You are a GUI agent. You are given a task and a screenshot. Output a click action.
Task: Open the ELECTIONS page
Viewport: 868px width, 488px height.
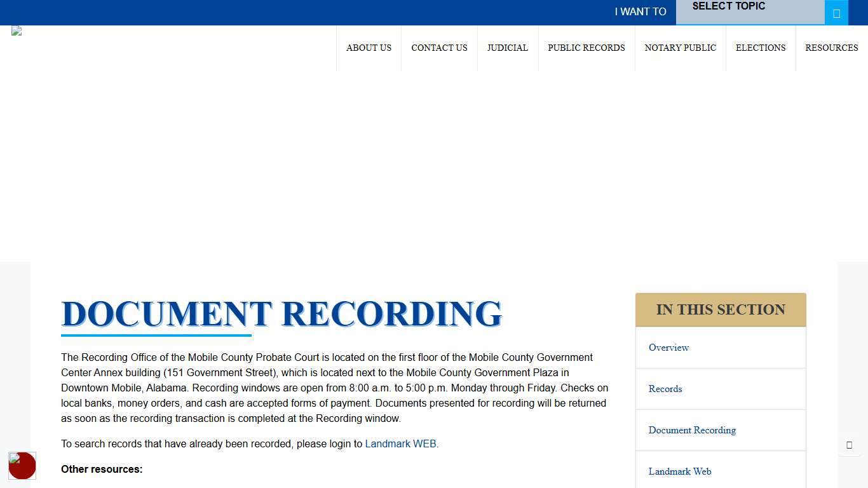pos(761,48)
